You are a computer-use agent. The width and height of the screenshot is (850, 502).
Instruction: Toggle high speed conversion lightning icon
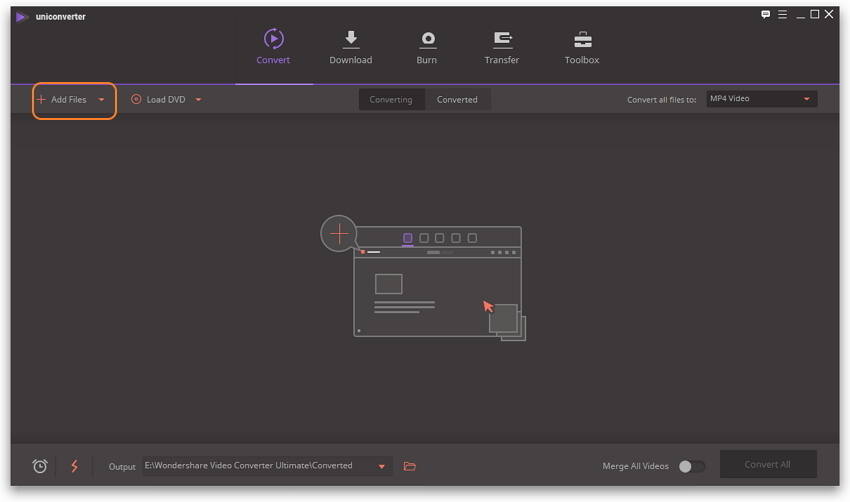point(75,466)
